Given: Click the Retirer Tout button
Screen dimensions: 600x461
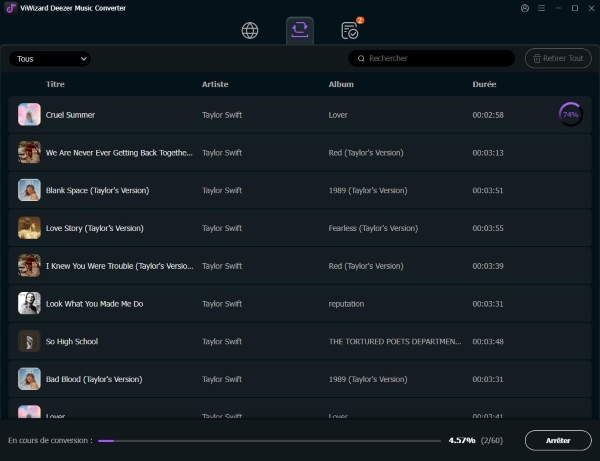Looking at the screenshot, I should 558,58.
